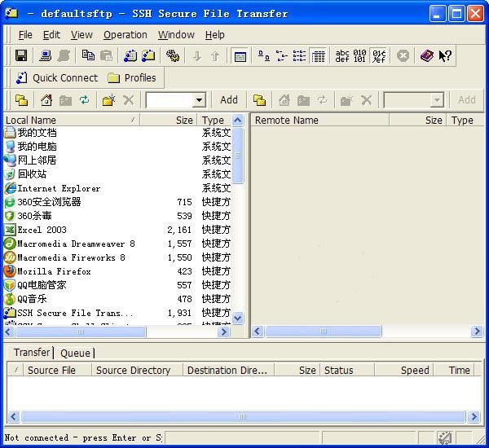Click the What's This help cursor icon

[445, 56]
